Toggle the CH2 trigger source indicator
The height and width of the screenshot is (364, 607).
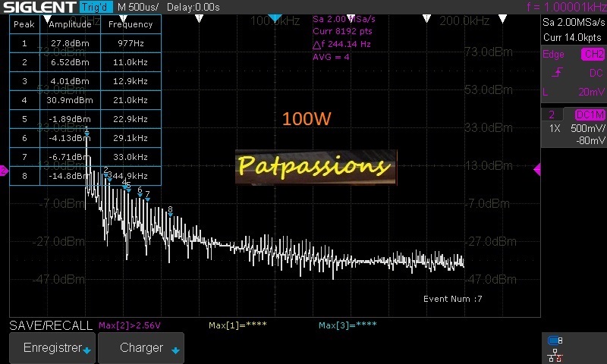click(593, 55)
